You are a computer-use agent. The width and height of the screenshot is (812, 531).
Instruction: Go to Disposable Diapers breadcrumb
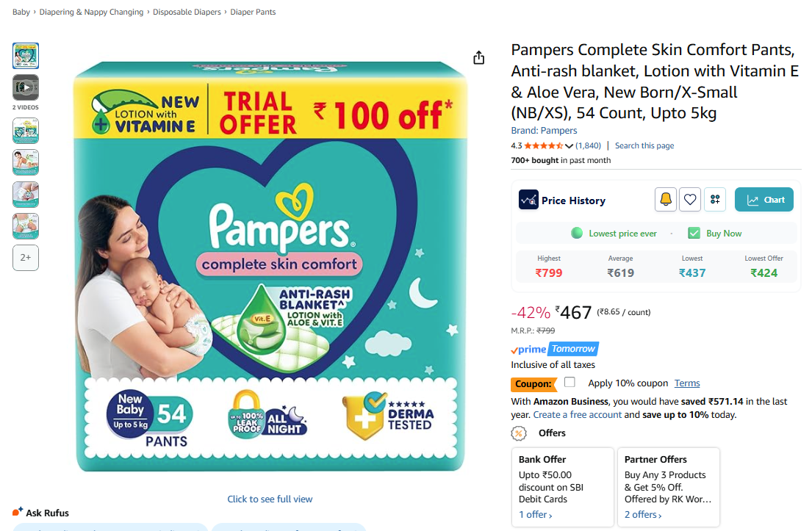pos(187,12)
